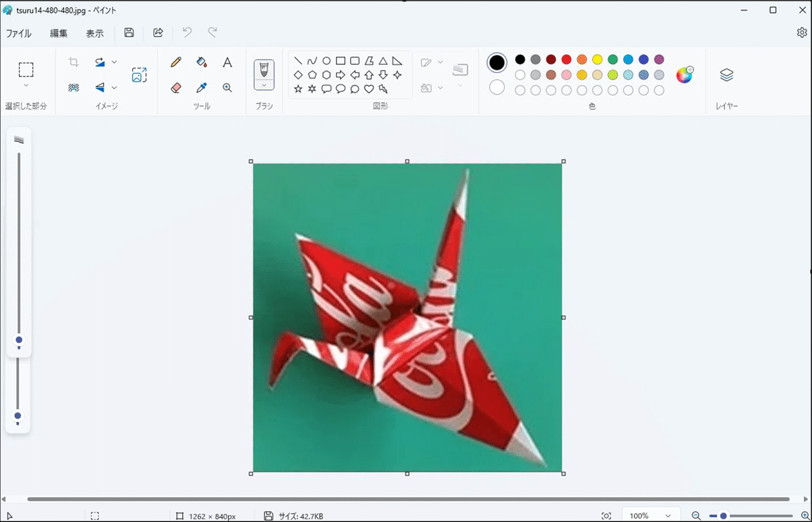This screenshot has width=812, height=522.
Task: Open the Resize and skew tool
Action: [139, 74]
